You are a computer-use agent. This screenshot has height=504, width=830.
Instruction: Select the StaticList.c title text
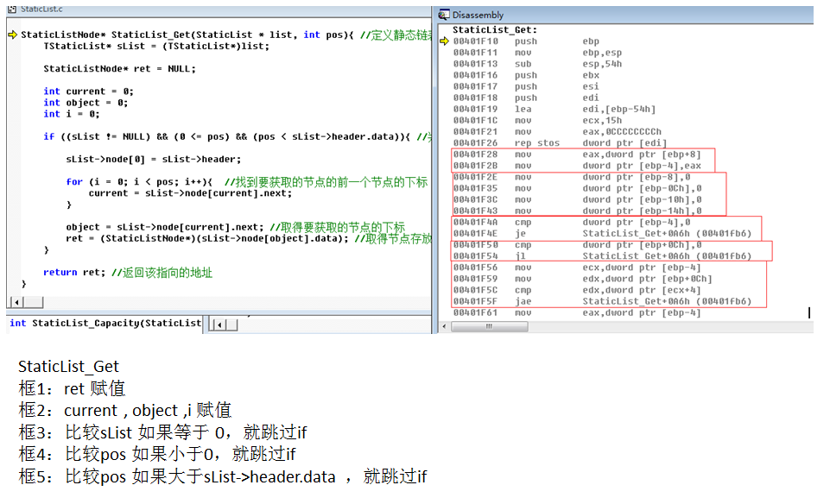(41, 9)
